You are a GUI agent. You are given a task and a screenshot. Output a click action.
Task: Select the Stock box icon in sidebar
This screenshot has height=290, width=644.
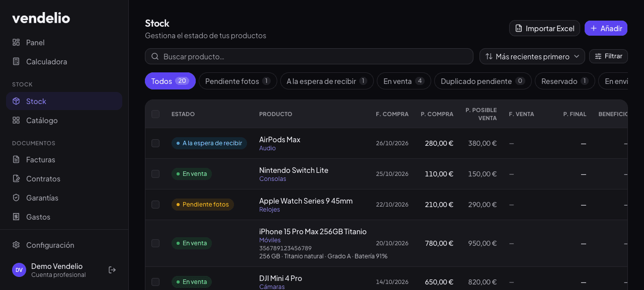click(x=16, y=101)
